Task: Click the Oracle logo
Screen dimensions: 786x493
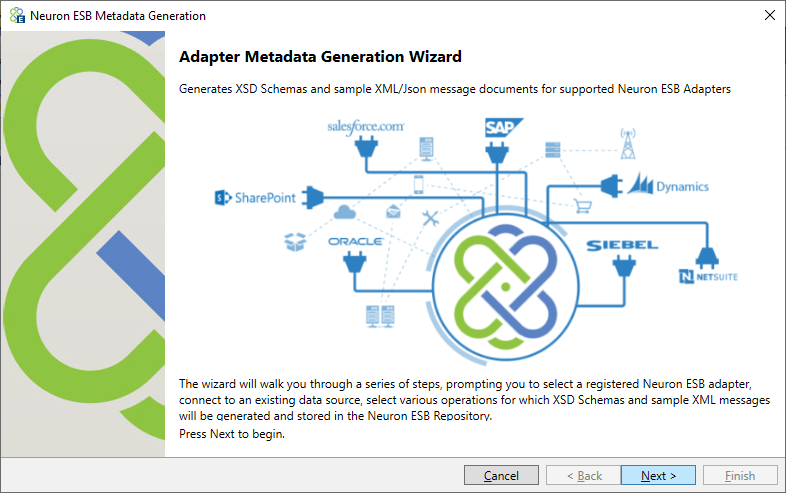Action: (355, 241)
